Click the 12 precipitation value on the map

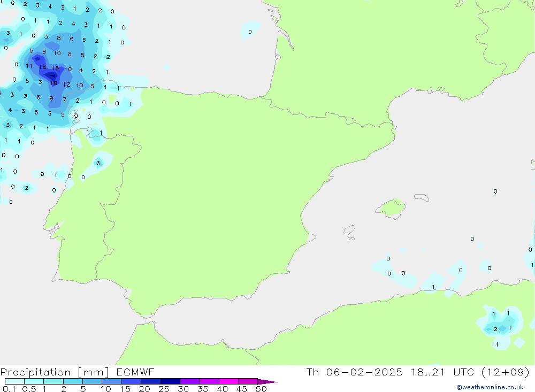pos(66,84)
